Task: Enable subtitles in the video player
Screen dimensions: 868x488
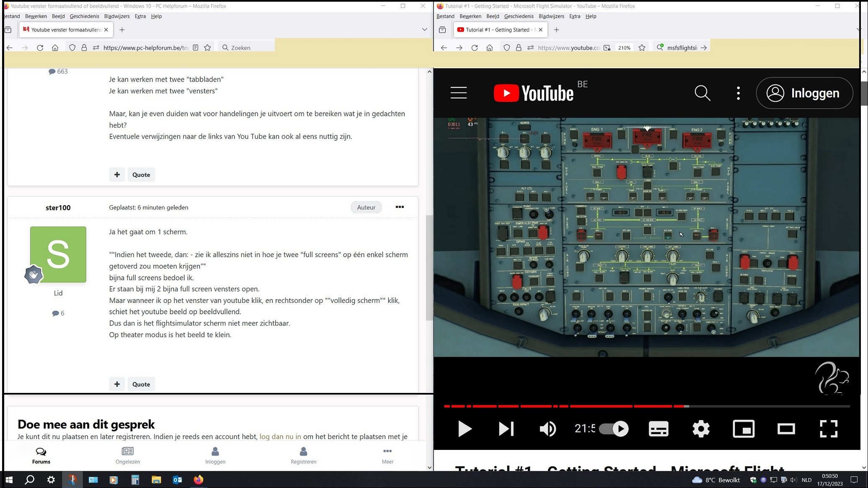Action: tap(659, 429)
